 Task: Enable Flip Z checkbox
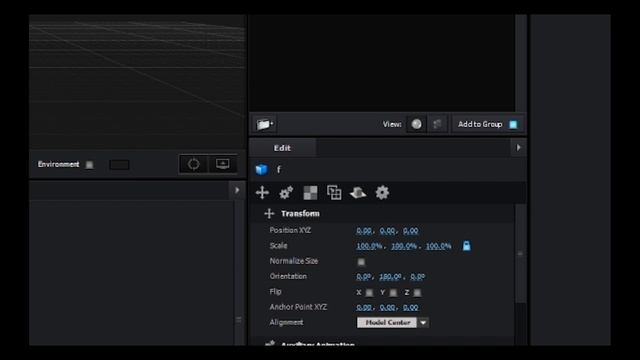pyautogui.click(x=417, y=293)
